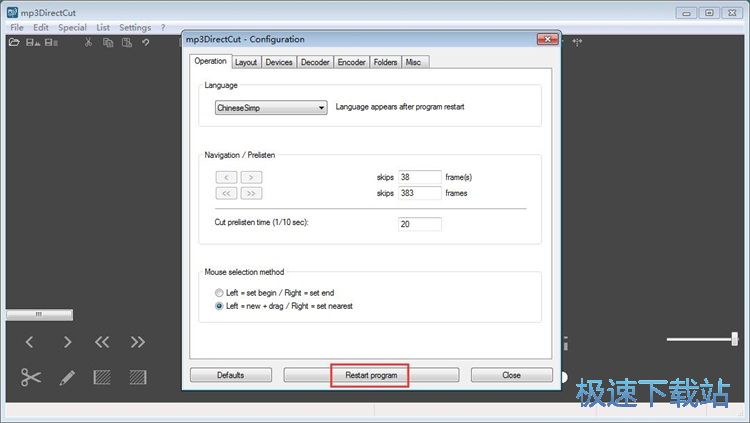Switch to the Layout tab
The height and width of the screenshot is (423, 750).
(246, 62)
